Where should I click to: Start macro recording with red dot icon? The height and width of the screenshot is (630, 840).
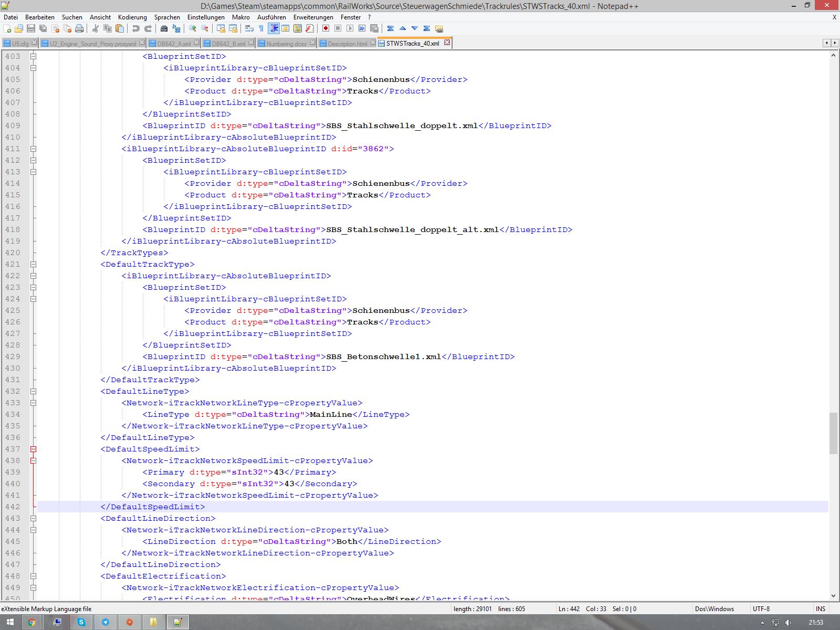325,28
